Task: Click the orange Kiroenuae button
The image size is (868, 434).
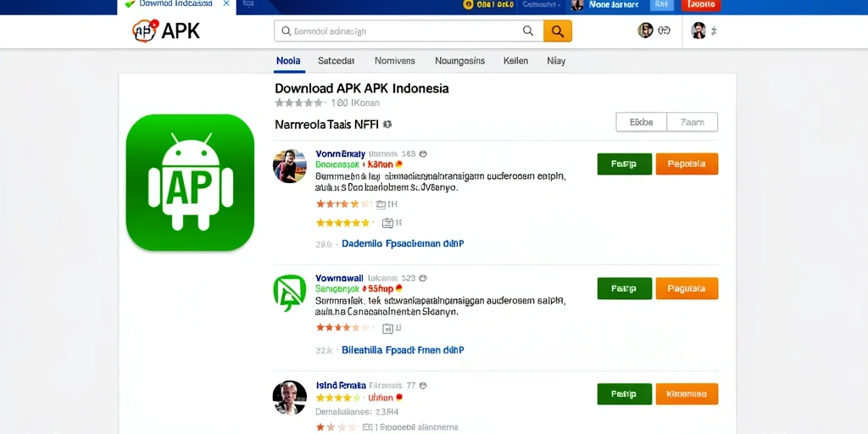Action: pos(687,394)
